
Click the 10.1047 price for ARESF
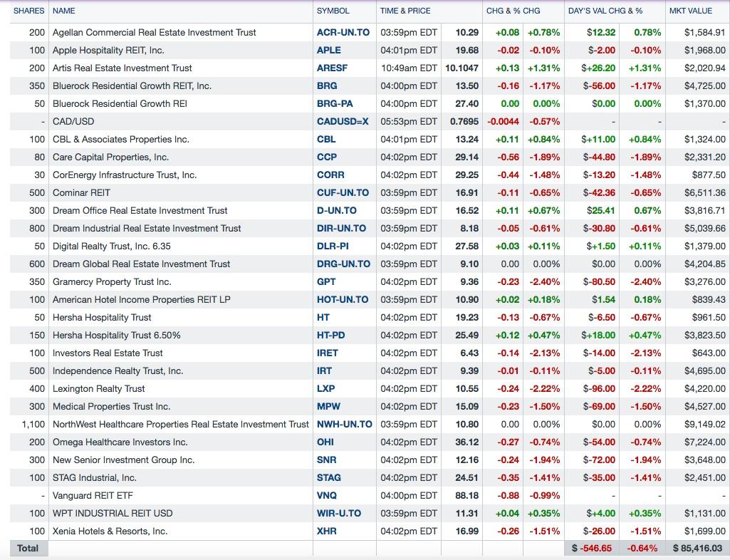pos(462,68)
